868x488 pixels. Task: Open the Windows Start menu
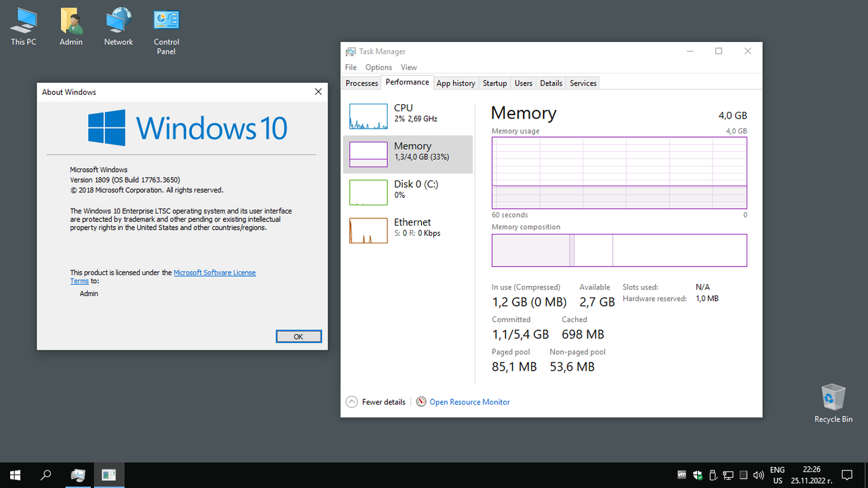(15, 475)
